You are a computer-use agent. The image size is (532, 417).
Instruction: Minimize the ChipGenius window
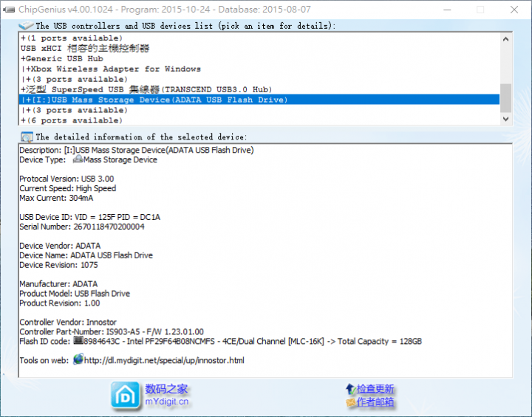(x=447, y=10)
